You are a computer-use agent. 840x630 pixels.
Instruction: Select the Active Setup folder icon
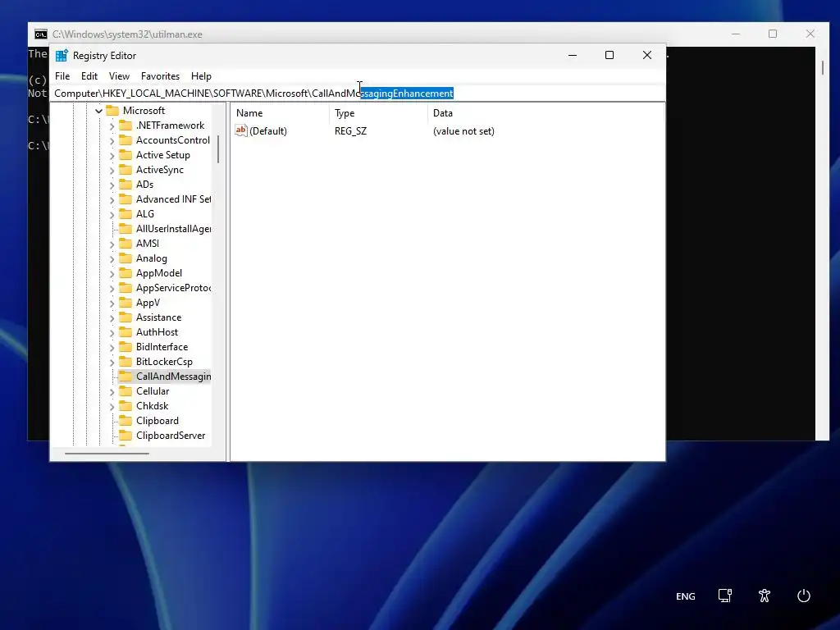coord(126,155)
